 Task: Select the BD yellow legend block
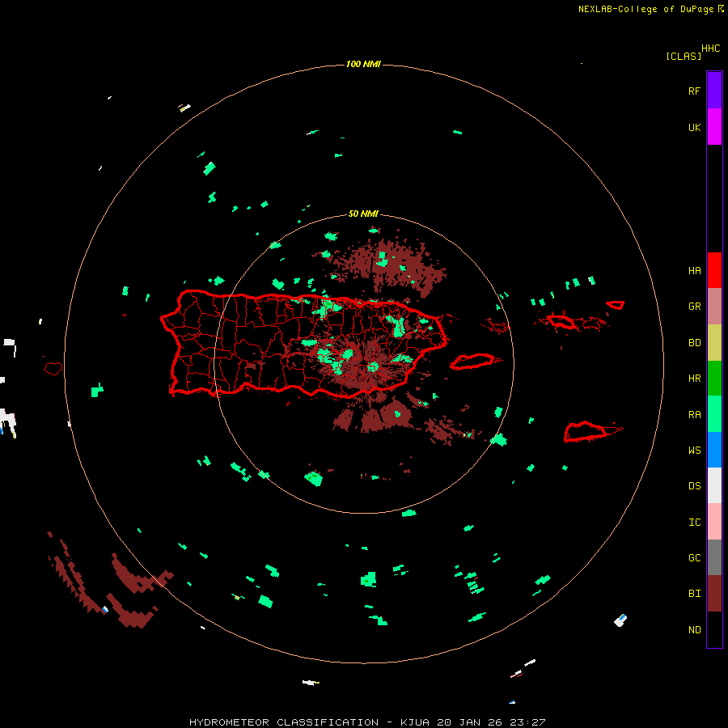pos(714,343)
